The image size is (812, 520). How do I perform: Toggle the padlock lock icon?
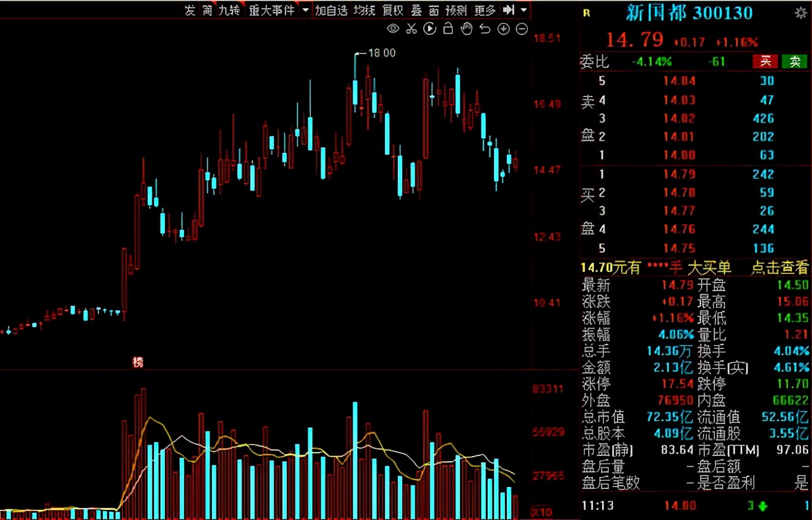tap(448, 29)
